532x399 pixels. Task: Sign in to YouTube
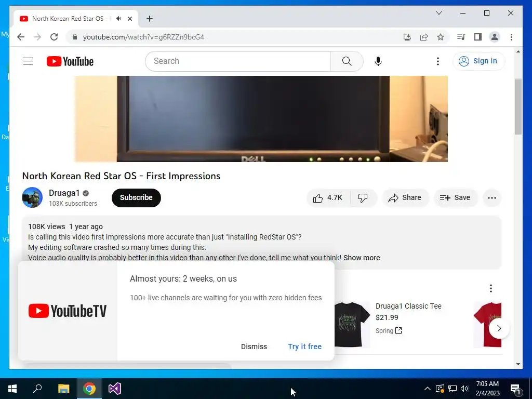478,61
